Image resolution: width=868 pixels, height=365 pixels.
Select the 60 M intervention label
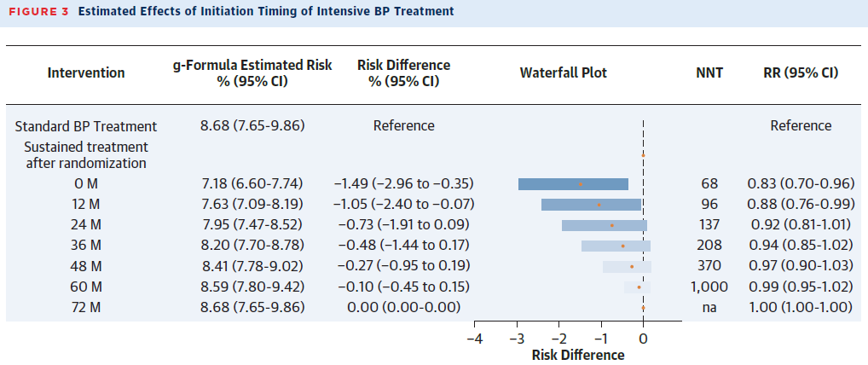pos(86,287)
